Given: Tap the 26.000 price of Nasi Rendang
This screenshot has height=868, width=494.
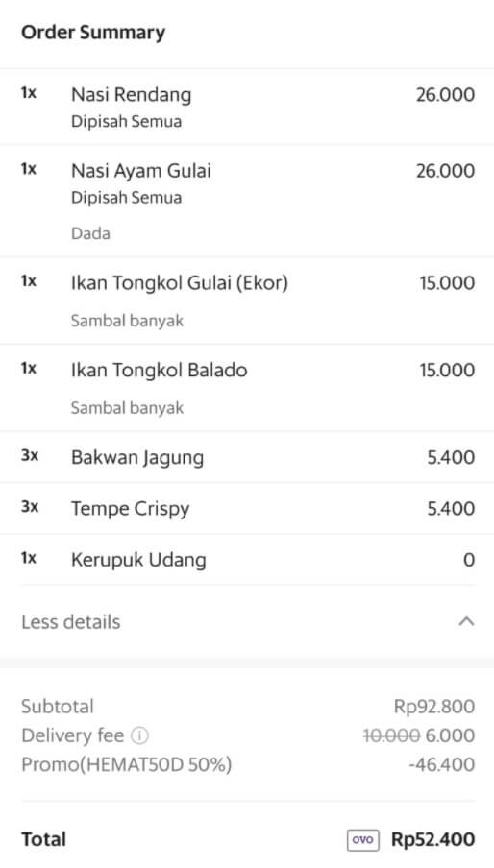Looking at the screenshot, I should [x=445, y=95].
